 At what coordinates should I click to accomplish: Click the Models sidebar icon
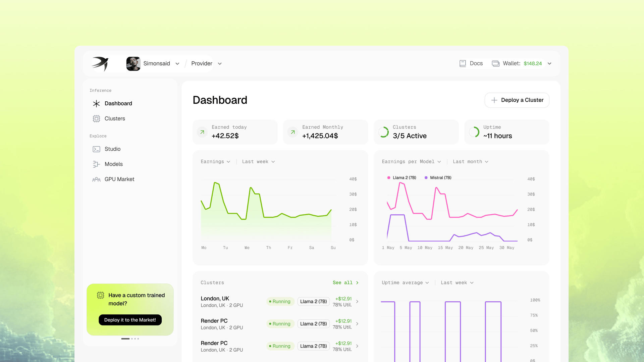point(96,164)
